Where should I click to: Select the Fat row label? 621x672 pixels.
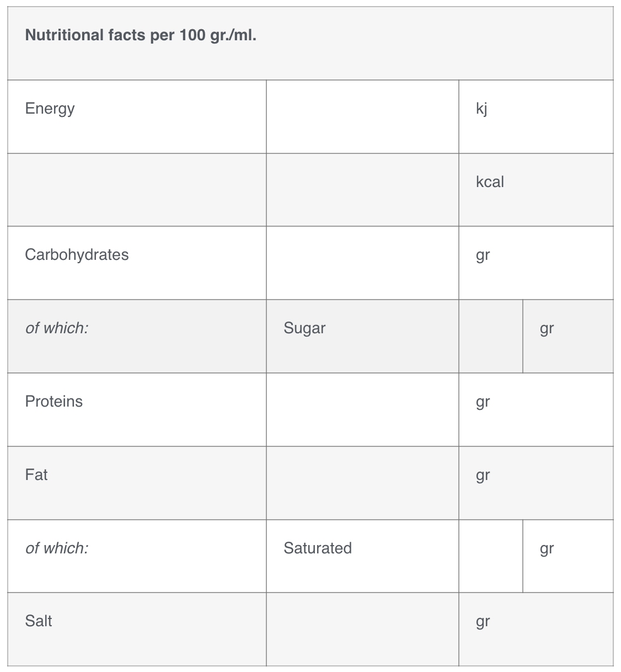(36, 474)
